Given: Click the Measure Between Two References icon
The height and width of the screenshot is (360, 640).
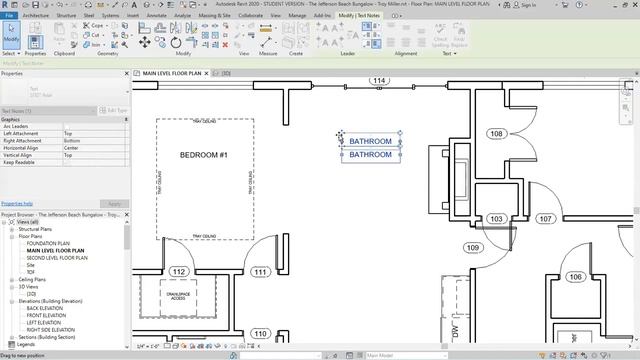Looking at the screenshot, I should pos(266,42).
